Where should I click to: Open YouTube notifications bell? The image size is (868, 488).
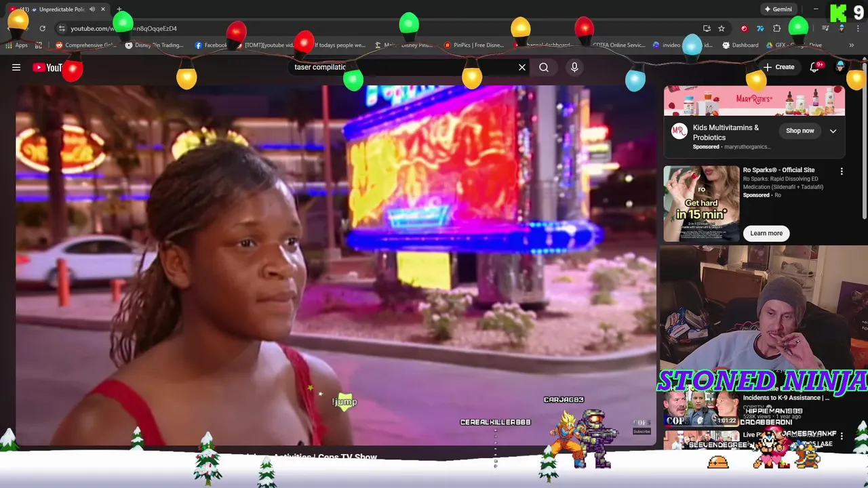tap(814, 67)
